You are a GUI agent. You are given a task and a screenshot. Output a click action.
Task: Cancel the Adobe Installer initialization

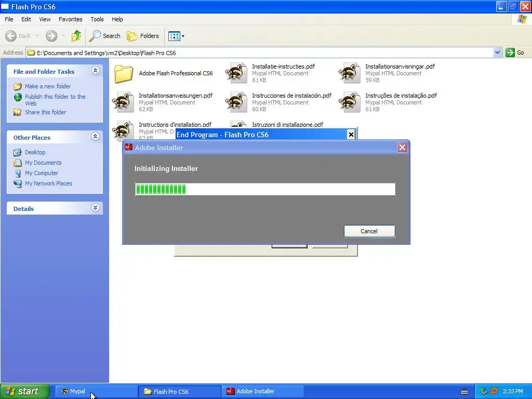(x=369, y=231)
